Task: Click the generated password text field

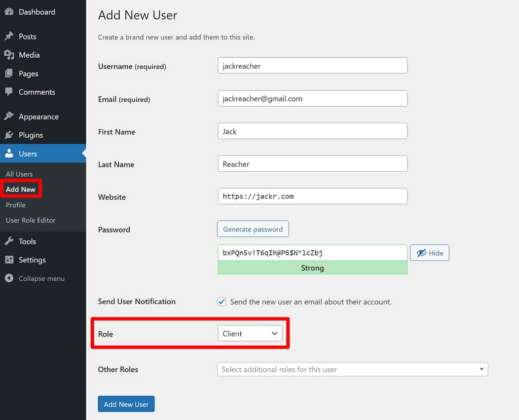Action: point(312,252)
